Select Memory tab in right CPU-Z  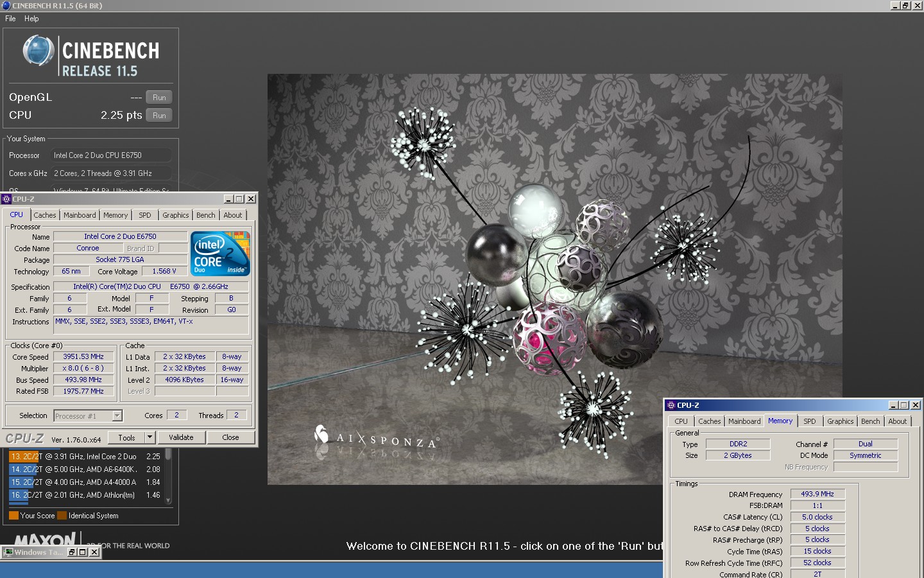(x=780, y=421)
